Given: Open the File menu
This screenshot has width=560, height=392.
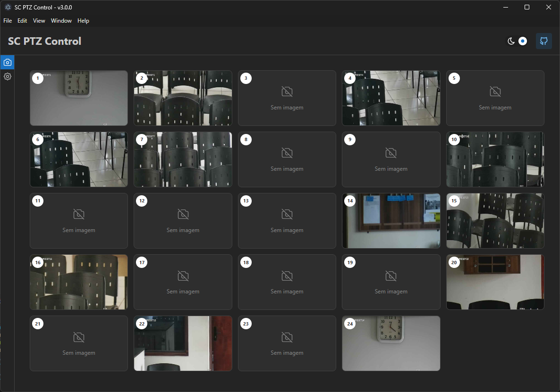Looking at the screenshot, I should coord(8,21).
